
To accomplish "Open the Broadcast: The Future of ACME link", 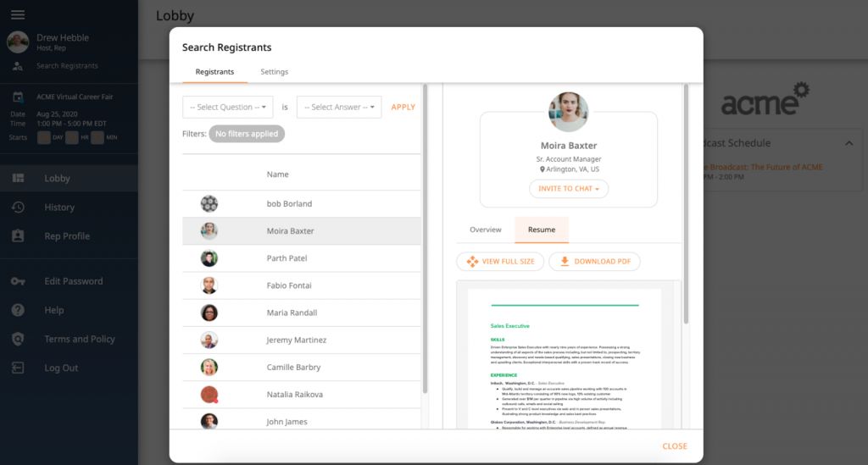I will coord(763,167).
